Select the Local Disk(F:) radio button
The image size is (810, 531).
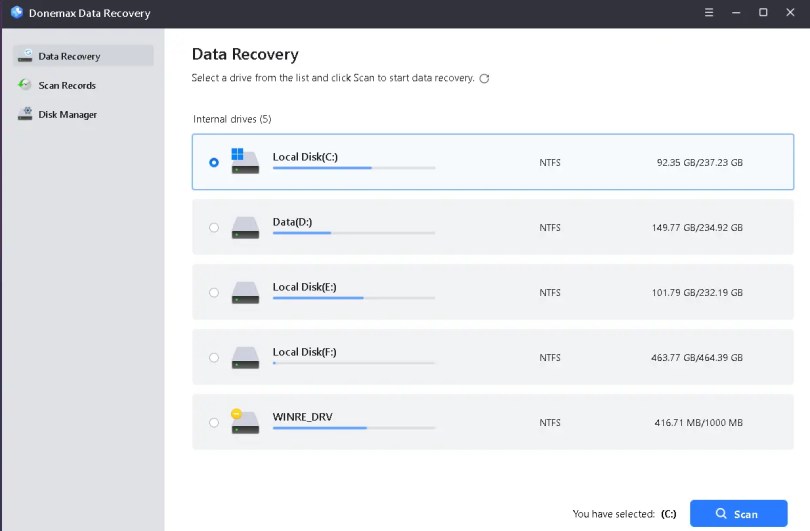point(214,358)
